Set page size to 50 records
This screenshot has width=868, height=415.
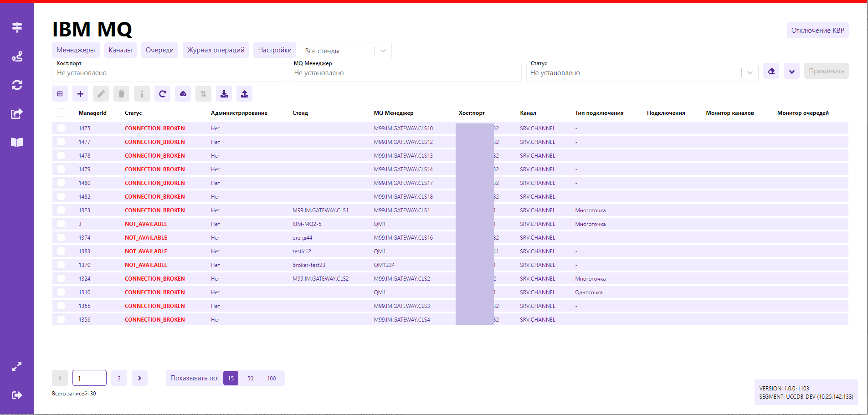point(250,378)
